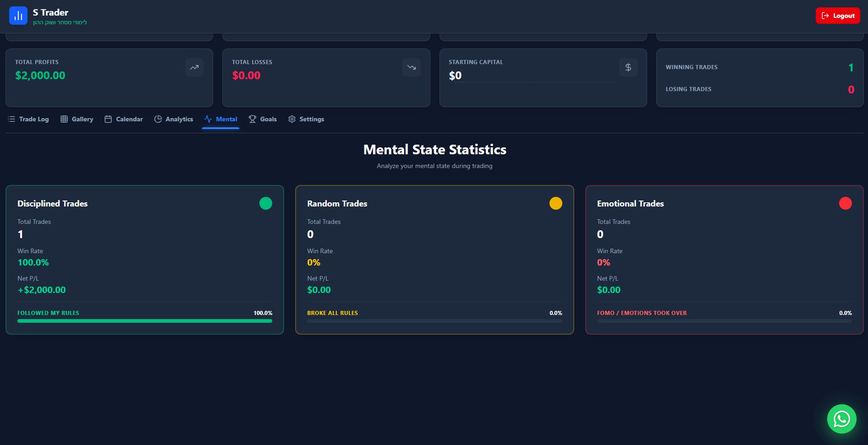Click the $0.00 Total Losses value
The width and height of the screenshot is (868, 445).
pos(246,76)
